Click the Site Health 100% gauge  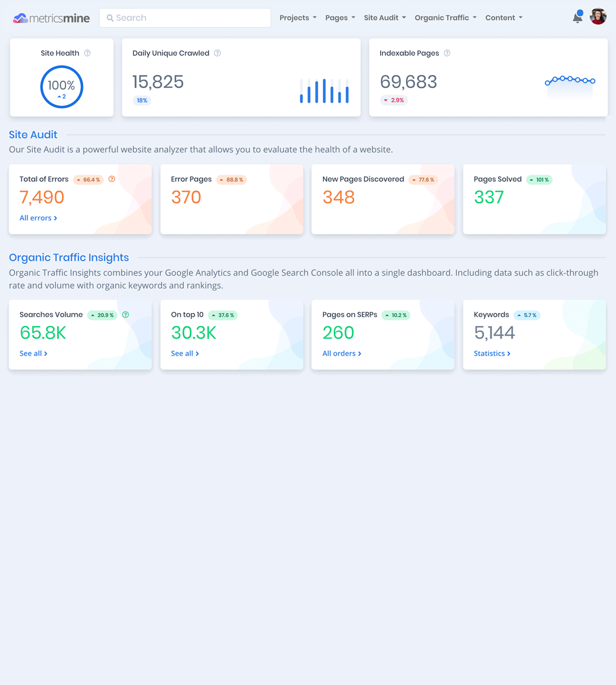(62, 87)
